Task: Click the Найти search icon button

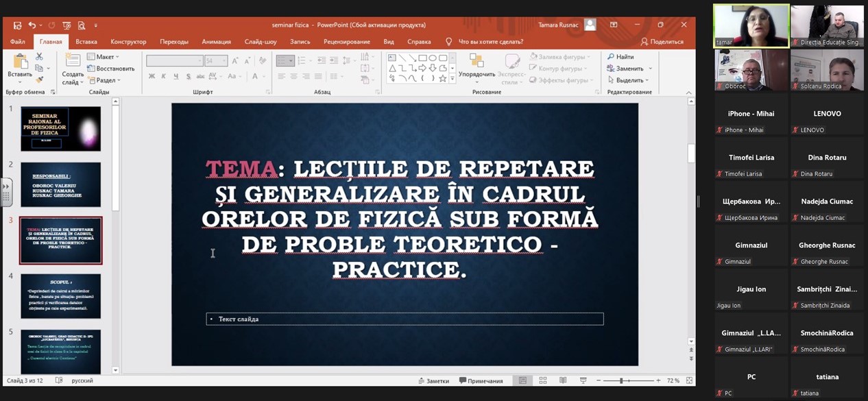Action: pyautogui.click(x=620, y=57)
